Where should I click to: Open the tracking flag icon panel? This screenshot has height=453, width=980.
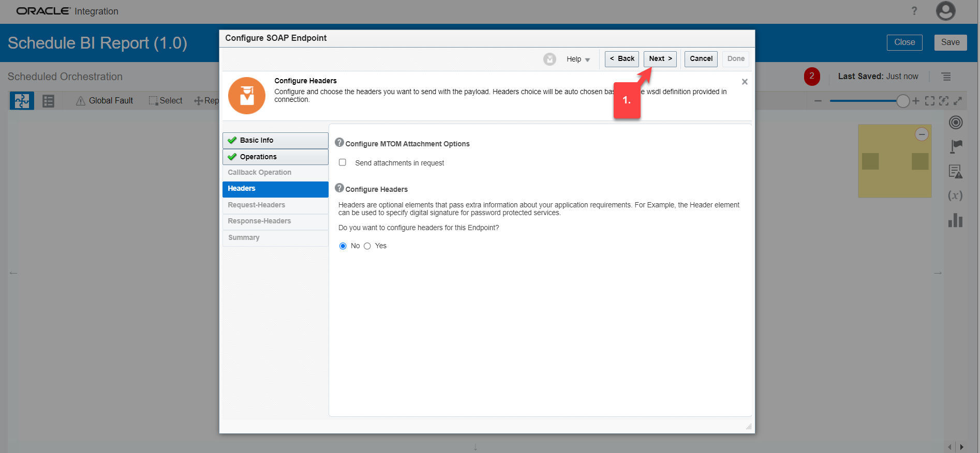(956, 146)
